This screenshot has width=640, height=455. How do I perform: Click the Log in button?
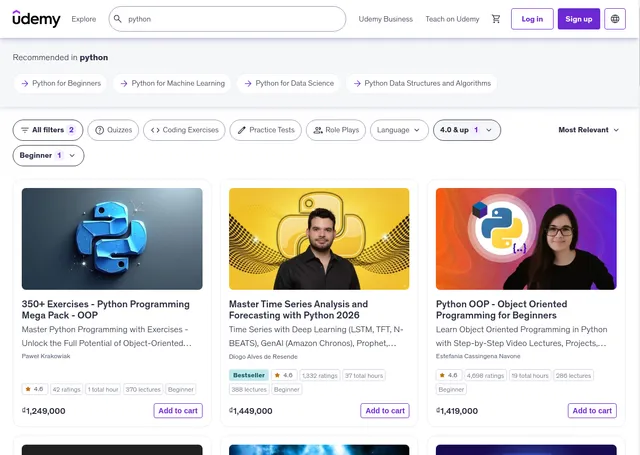pos(532,19)
